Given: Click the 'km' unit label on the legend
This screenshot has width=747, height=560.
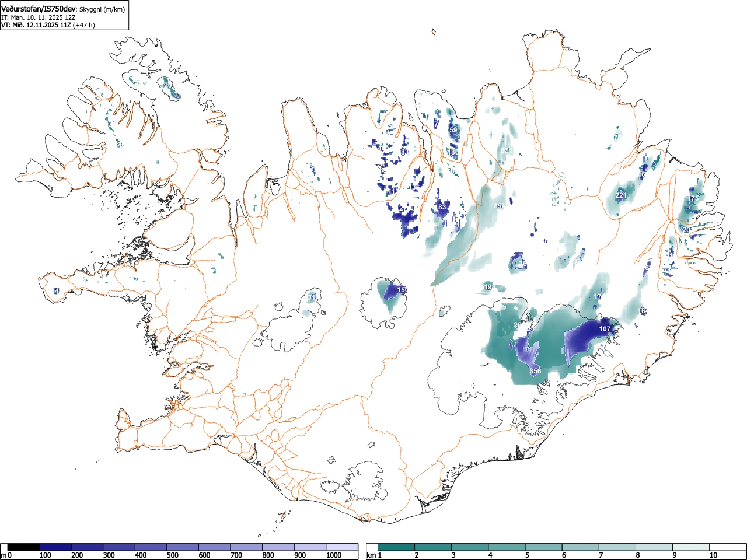Looking at the screenshot, I should tap(371, 555).
